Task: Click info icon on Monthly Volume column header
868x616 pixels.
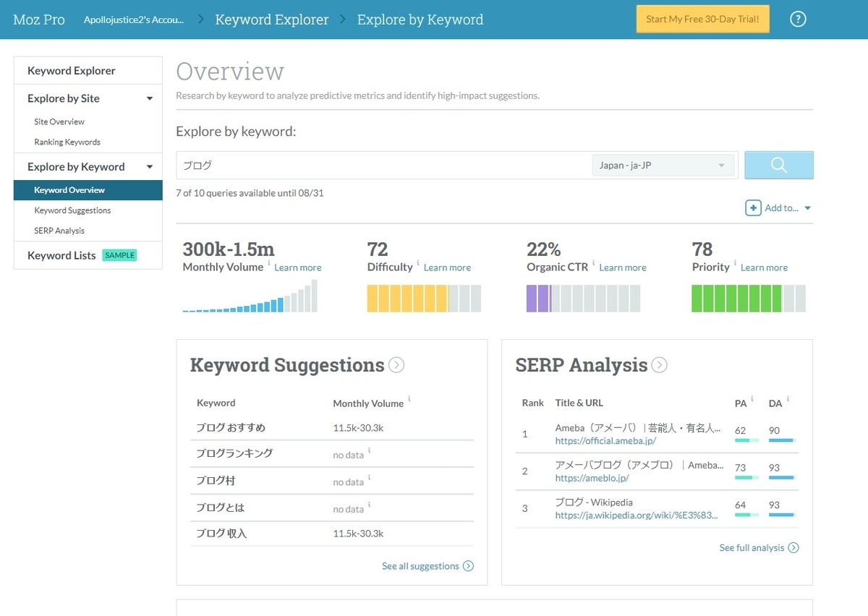Action: [409, 399]
